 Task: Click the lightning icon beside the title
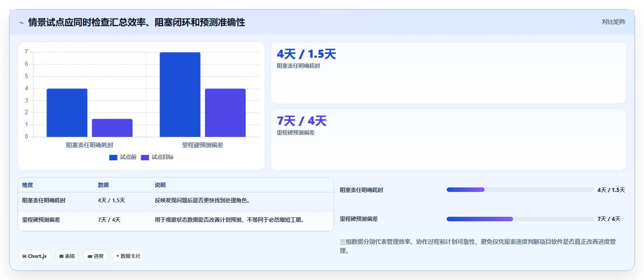coord(22,22)
